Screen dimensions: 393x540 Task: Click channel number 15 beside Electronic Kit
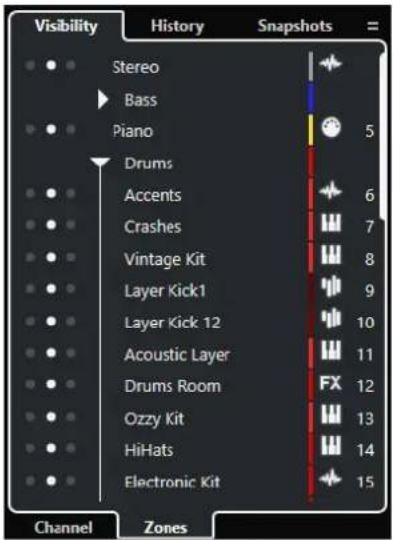click(x=365, y=482)
